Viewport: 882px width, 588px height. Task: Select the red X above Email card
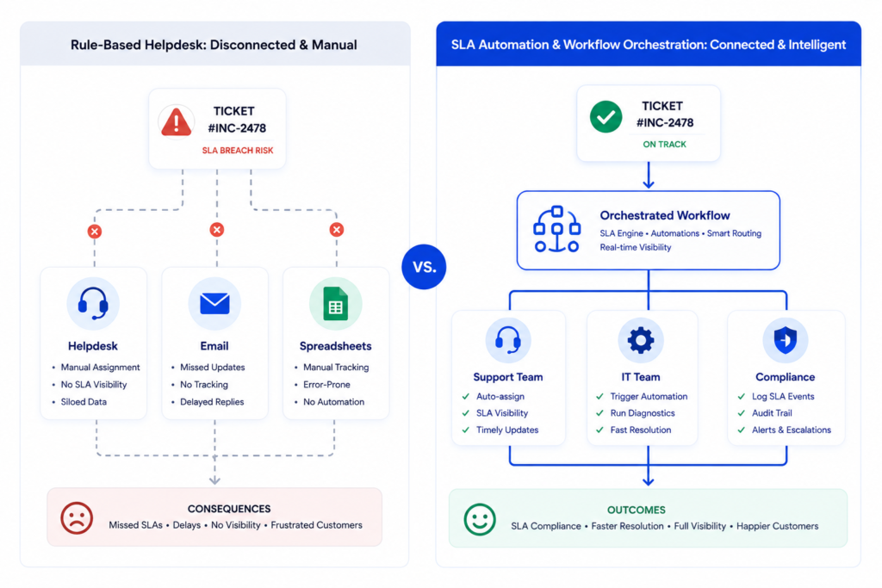(x=216, y=229)
